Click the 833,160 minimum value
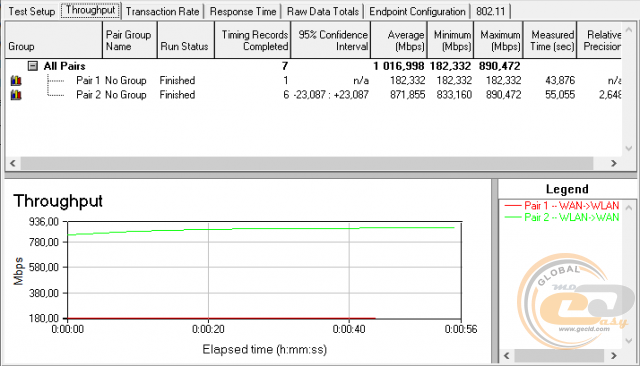The height and width of the screenshot is (366, 640). pyautogui.click(x=453, y=95)
